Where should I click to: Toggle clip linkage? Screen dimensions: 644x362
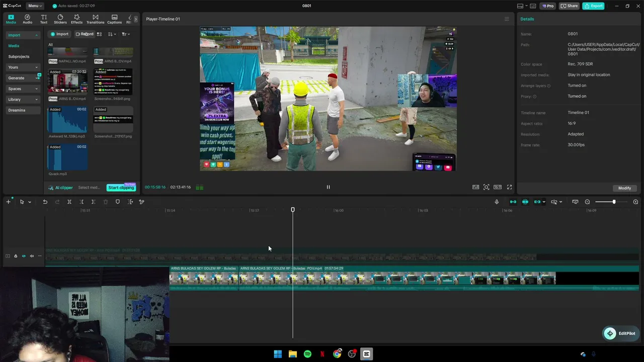point(537,202)
